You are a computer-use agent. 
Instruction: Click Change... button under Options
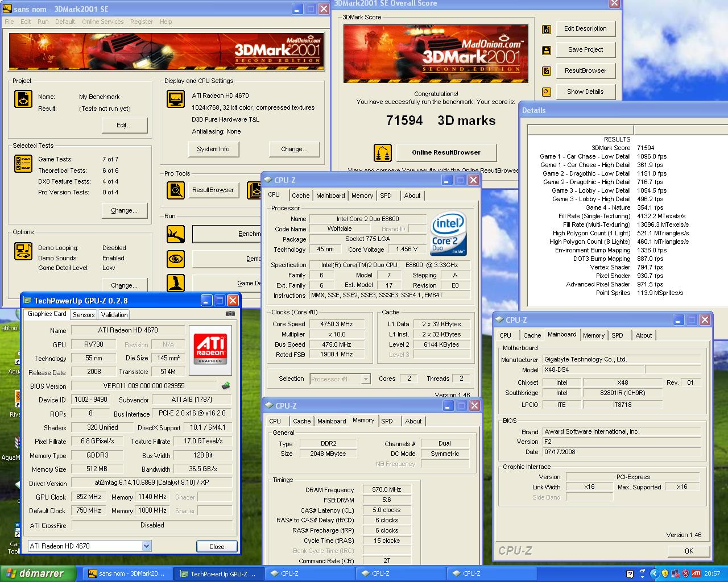coord(124,285)
